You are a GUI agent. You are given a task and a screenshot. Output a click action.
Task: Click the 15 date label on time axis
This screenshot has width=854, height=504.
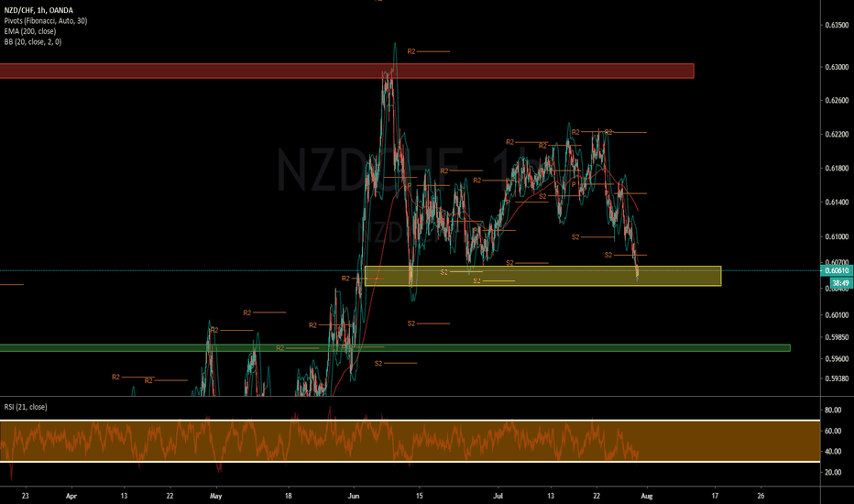[419, 496]
